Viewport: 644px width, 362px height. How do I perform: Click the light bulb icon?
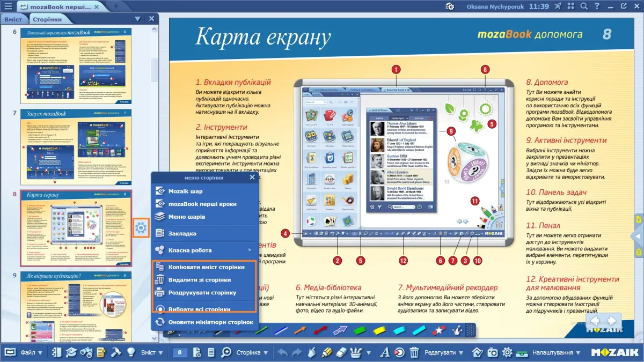(x=130, y=352)
